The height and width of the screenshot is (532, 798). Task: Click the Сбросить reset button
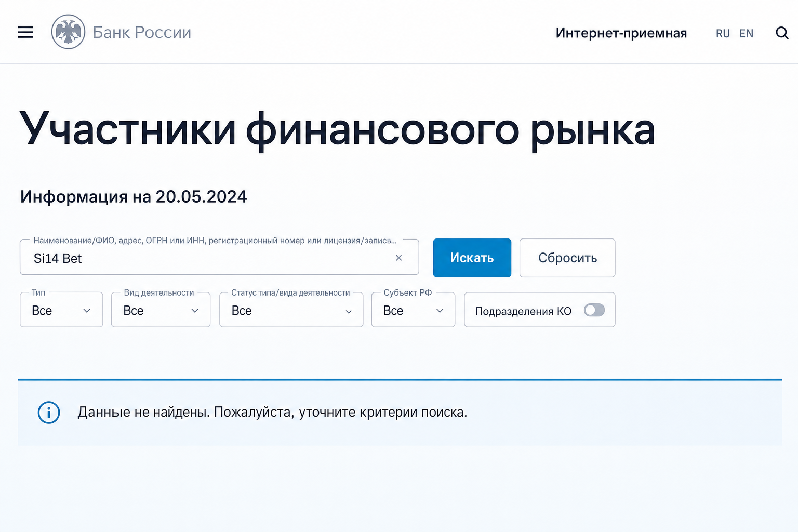click(x=567, y=258)
